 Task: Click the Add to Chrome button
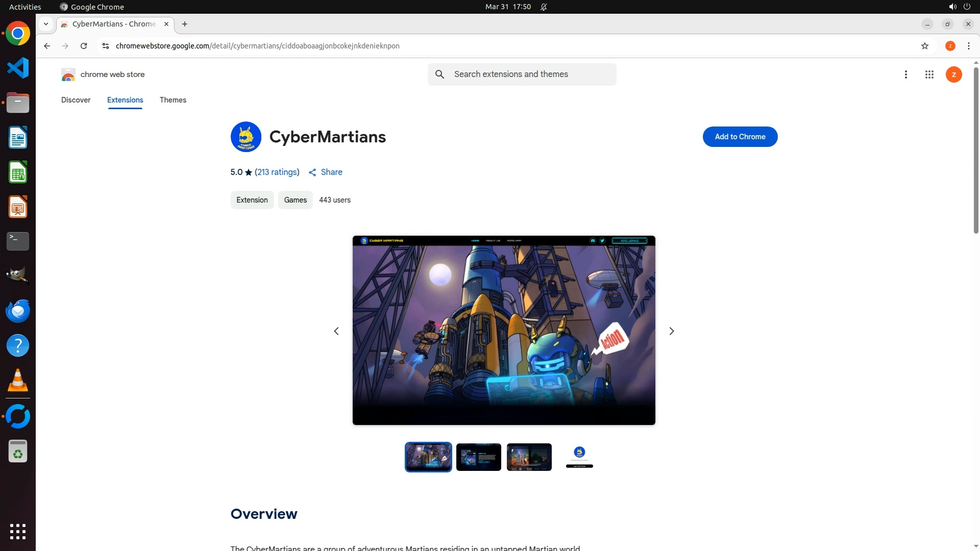(x=740, y=137)
